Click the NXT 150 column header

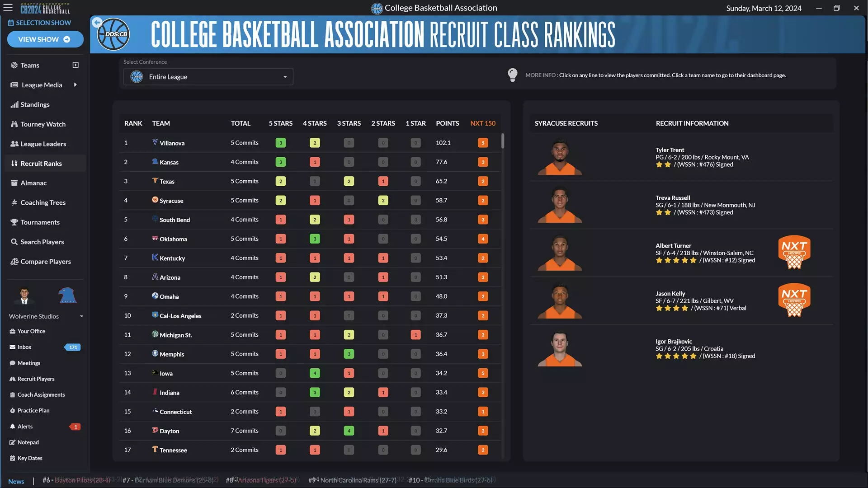pos(482,123)
